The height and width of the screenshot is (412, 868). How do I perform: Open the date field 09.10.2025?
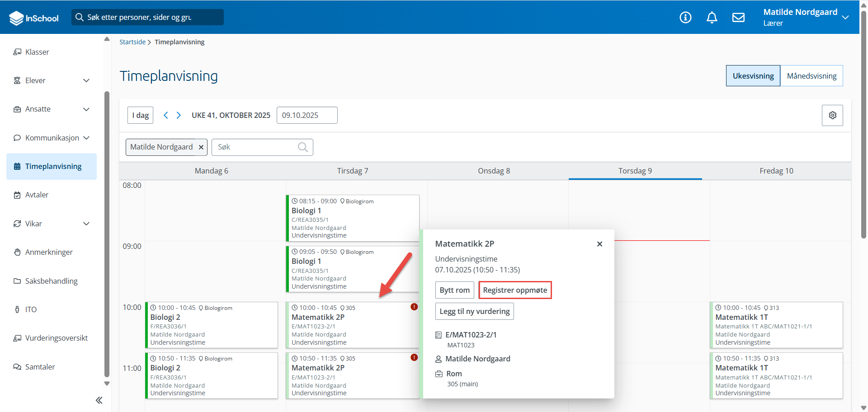(307, 115)
